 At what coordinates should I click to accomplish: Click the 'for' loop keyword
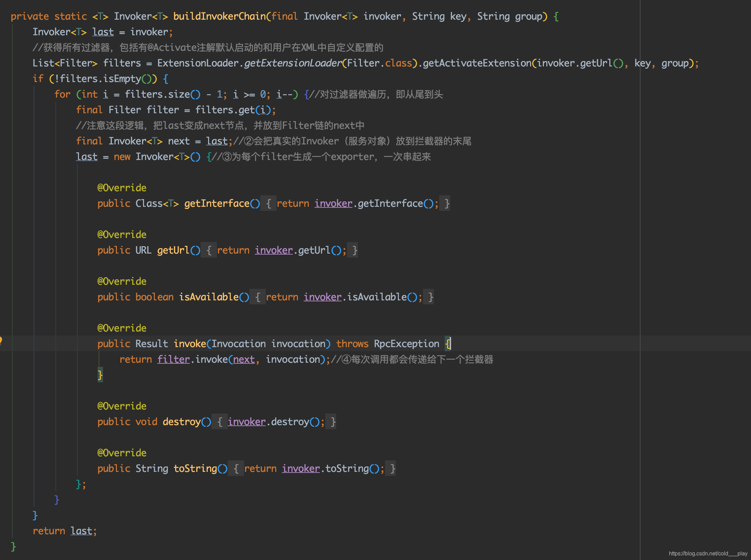tap(62, 94)
